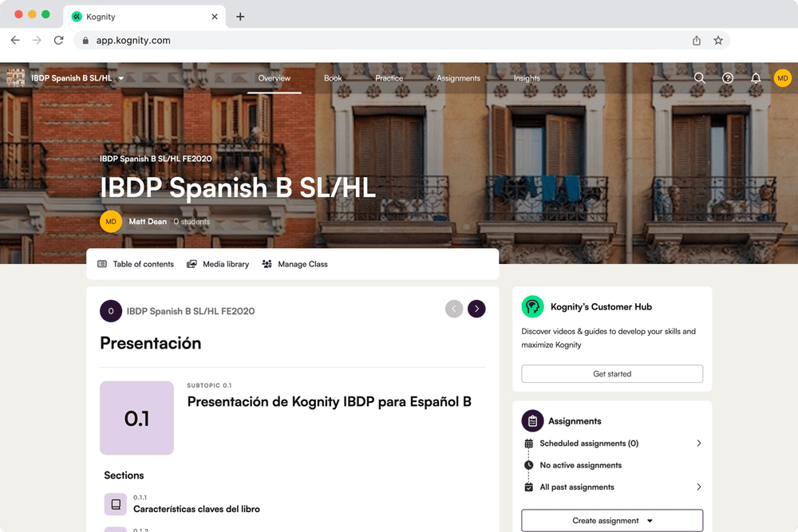Click the Assignments clipboard icon
The height and width of the screenshot is (532, 798).
(532, 420)
